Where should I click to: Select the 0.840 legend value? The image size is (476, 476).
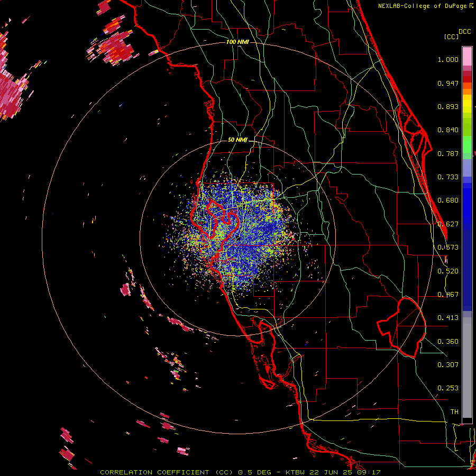448,130
